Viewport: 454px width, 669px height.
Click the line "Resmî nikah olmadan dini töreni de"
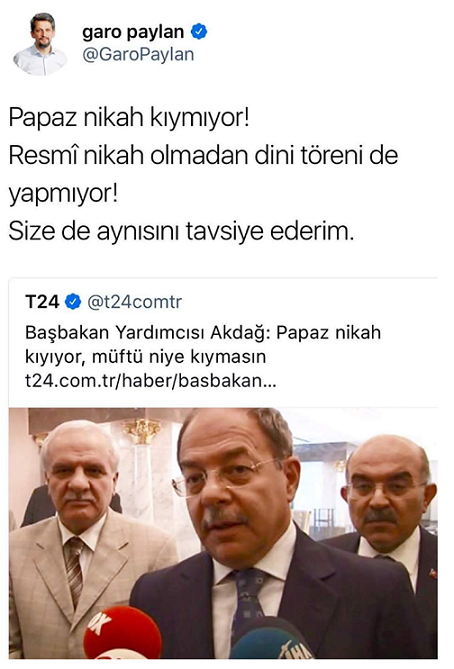tap(203, 155)
